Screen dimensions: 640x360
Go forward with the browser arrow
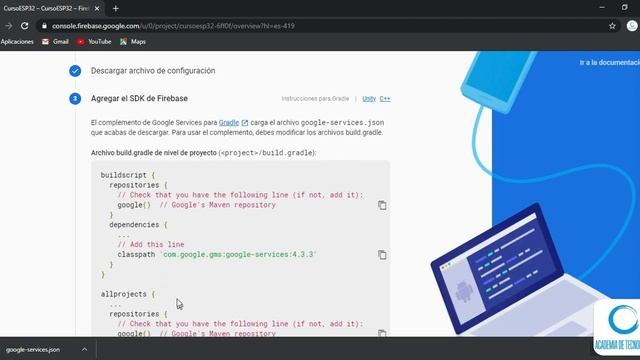pyautogui.click(x=9, y=26)
